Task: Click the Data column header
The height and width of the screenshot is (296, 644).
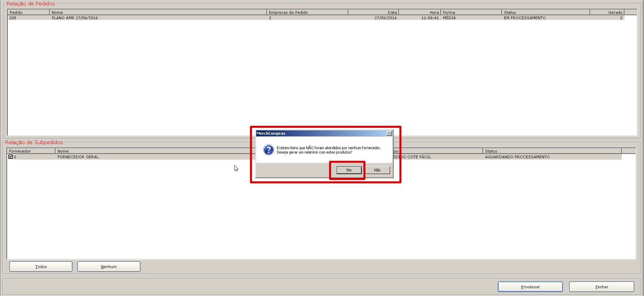Action: 373,12
